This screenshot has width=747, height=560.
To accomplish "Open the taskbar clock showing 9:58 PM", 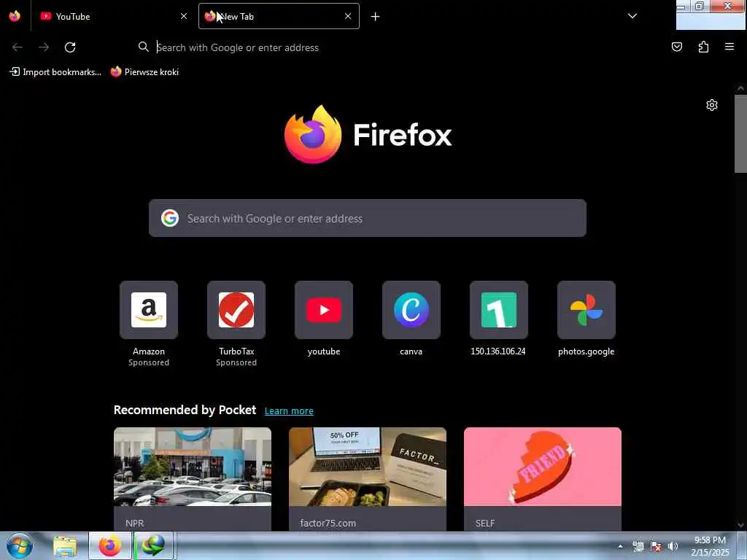I will [x=710, y=546].
